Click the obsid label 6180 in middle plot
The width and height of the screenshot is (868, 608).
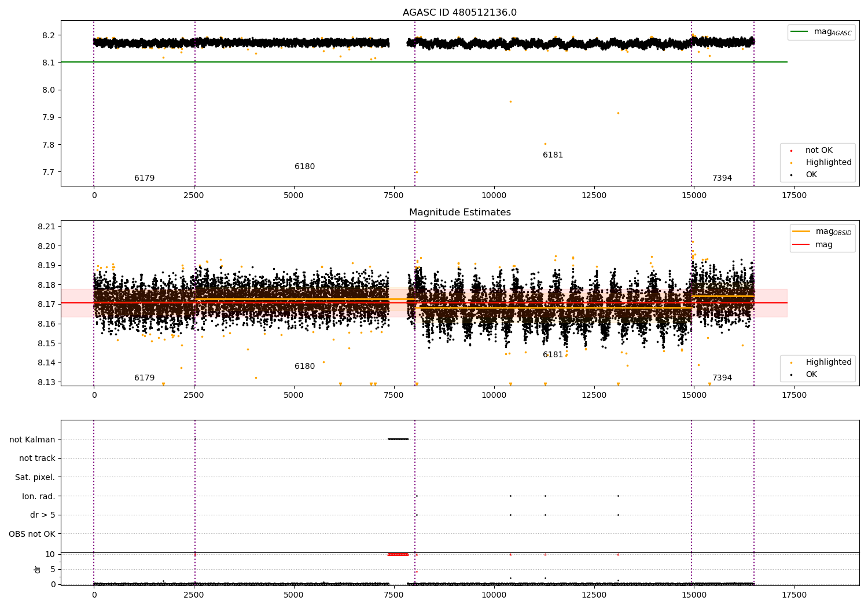[x=305, y=367]
